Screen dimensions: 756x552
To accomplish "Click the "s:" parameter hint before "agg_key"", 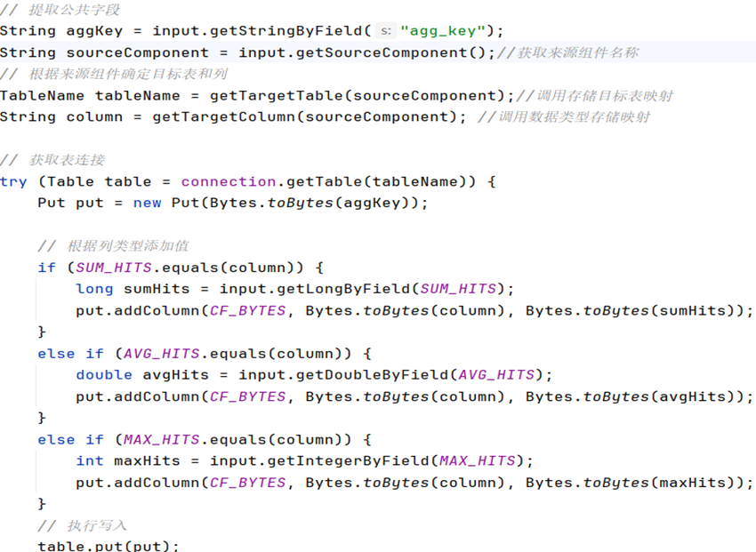I will click(386, 31).
